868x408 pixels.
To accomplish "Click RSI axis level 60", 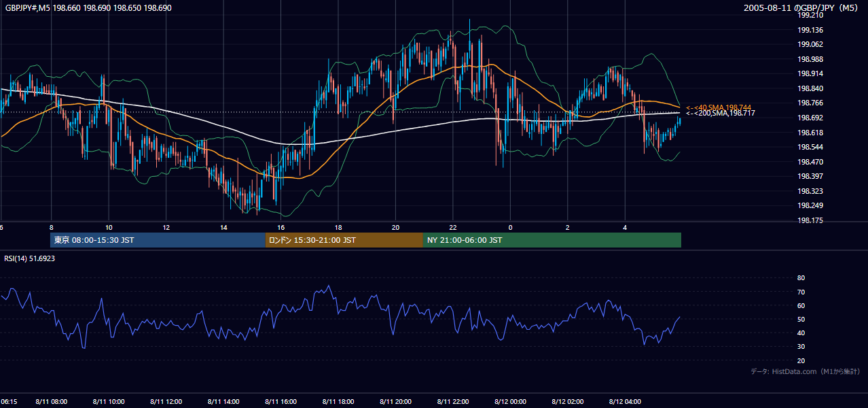I will tap(801, 305).
